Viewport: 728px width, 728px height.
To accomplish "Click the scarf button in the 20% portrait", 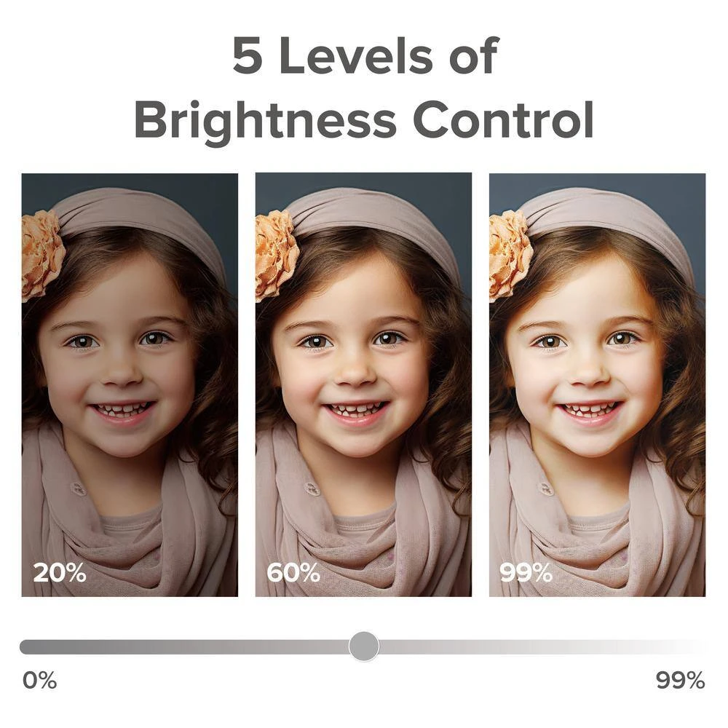I will (x=79, y=488).
